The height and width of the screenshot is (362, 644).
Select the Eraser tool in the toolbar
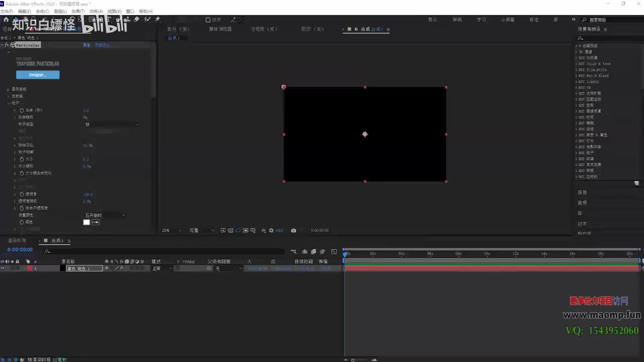click(x=137, y=20)
